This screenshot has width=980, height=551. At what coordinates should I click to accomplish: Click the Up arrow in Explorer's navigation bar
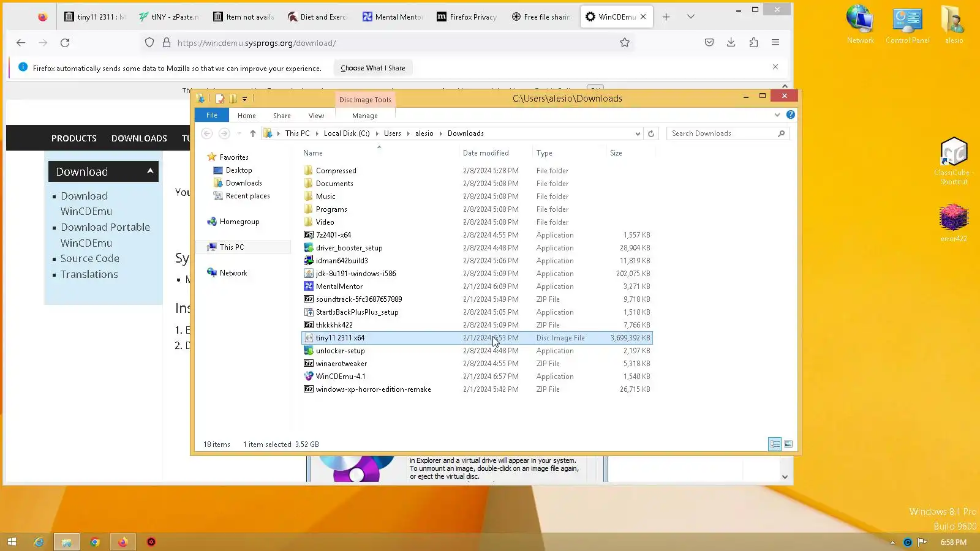click(x=253, y=133)
